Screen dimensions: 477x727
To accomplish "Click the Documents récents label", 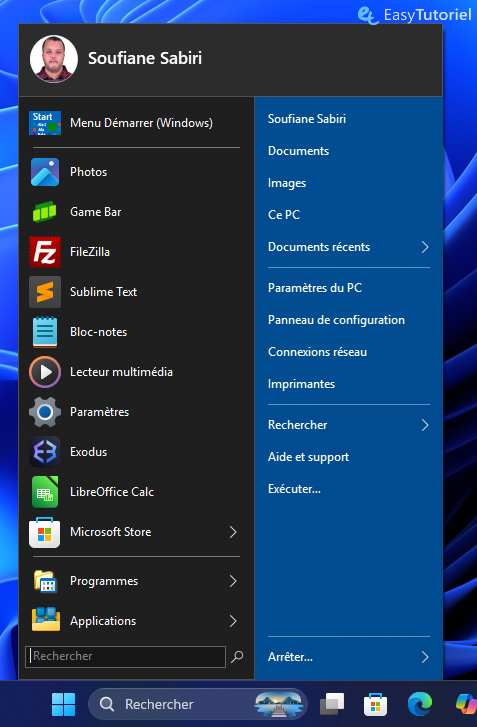I will tap(319, 247).
